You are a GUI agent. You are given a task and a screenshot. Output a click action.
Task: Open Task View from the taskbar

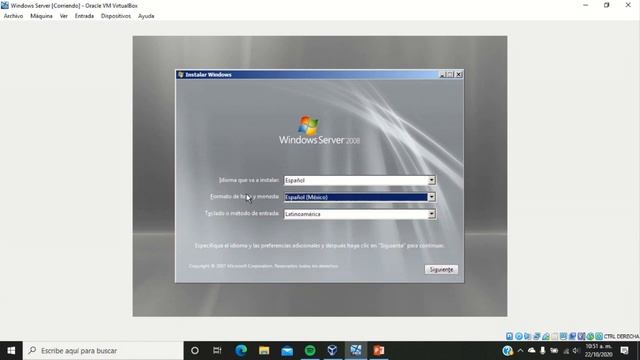[x=217, y=351]
